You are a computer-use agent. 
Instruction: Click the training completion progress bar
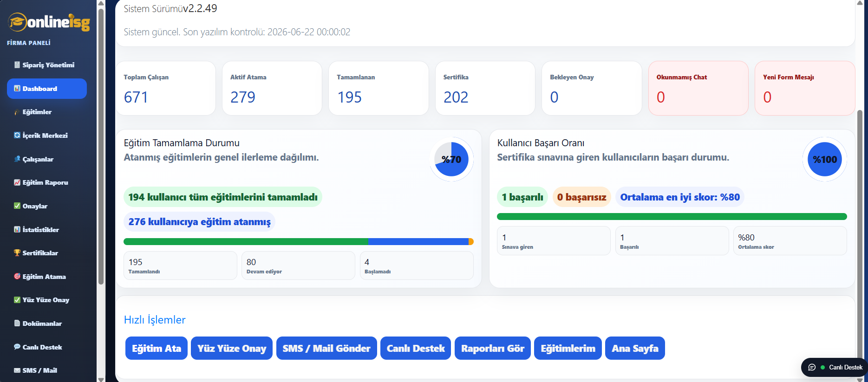(x=299, y=241)
